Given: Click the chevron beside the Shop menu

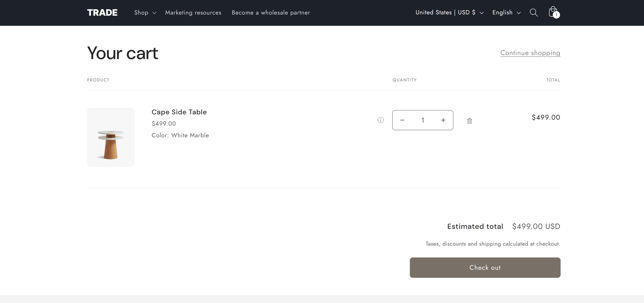Looking at the screenshot, I should [155, 13].
